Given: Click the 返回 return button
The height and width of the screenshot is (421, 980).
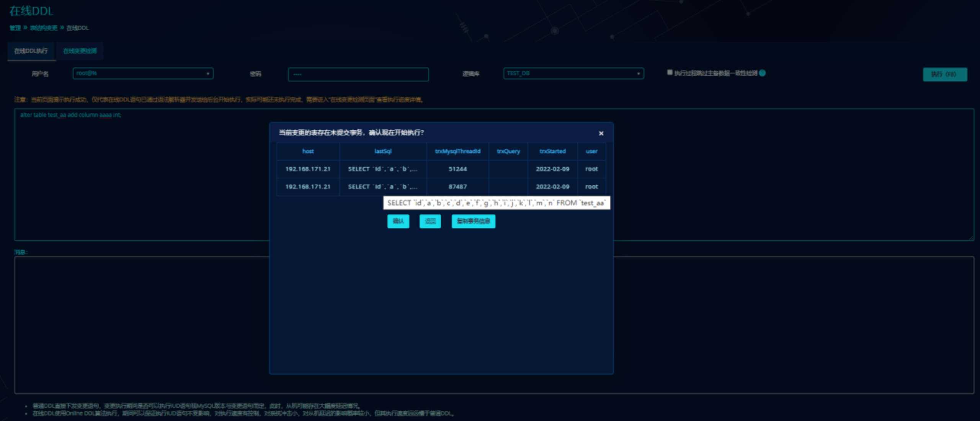Looking at the screenshot, I should (430, 221).
